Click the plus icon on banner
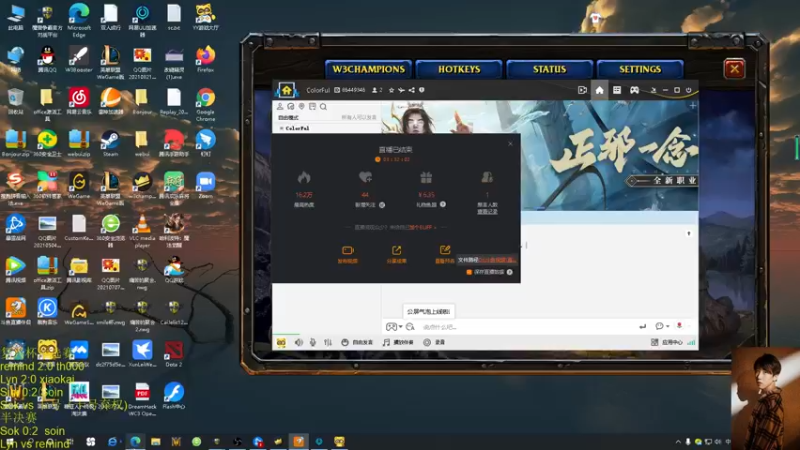This screenshot has width=800, height=450. [x=692, y=106]
